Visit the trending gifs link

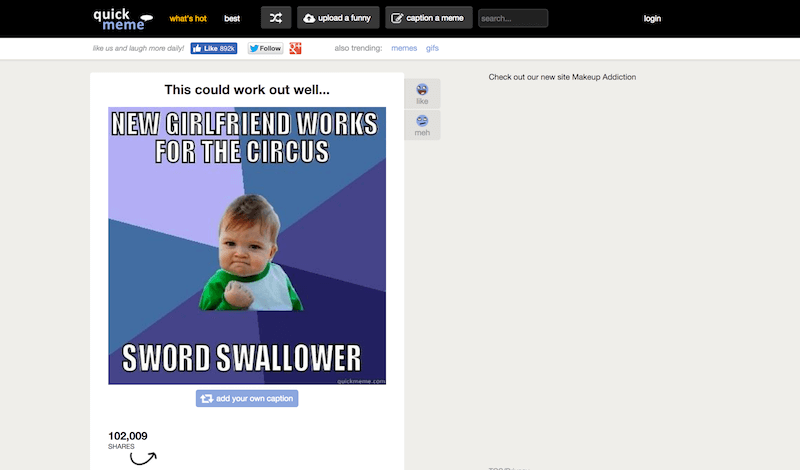(x=432, y=48)
